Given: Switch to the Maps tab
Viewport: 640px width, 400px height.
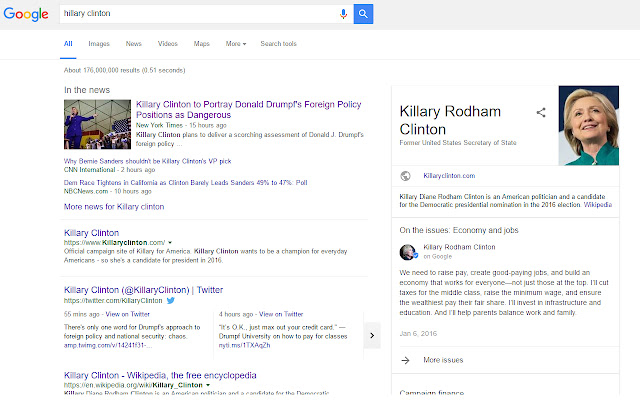Looking at the screenshot, I should pyautogui.click(x=202, y=44).
